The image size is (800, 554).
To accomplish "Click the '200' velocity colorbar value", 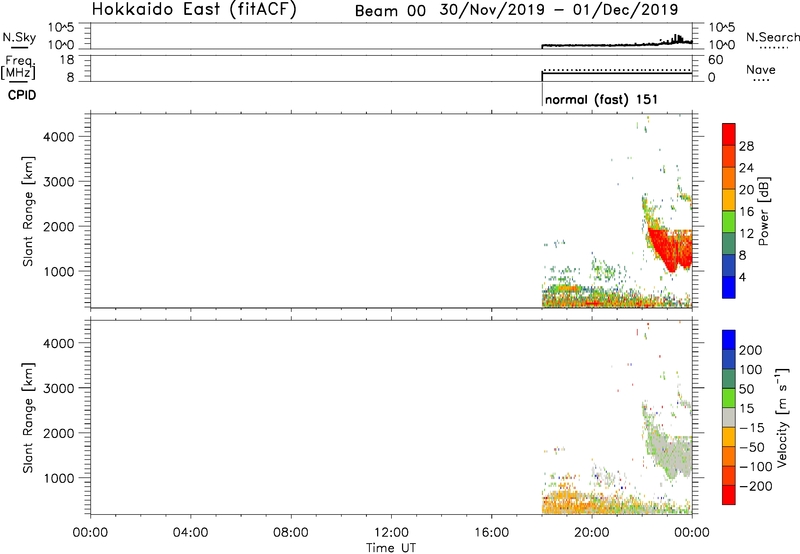I will [x=751, y=350].
